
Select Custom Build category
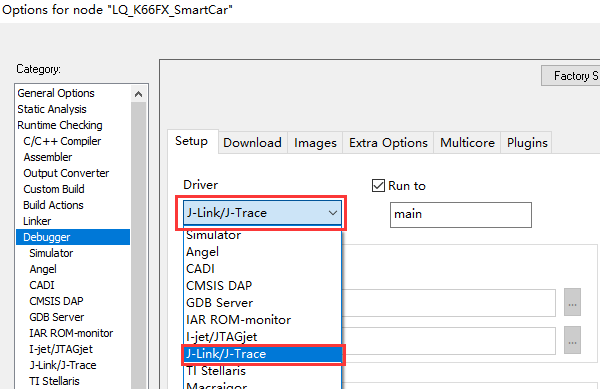[x=54, y=189]
